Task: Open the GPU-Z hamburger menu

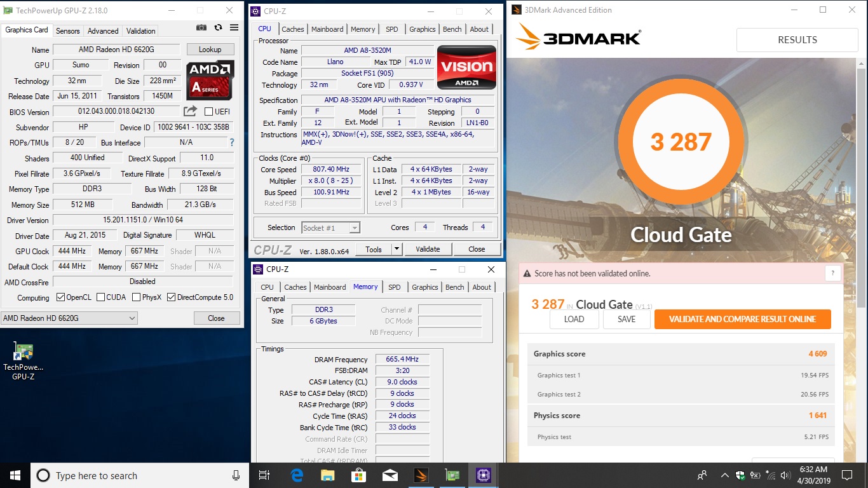Action: point(234,27)
